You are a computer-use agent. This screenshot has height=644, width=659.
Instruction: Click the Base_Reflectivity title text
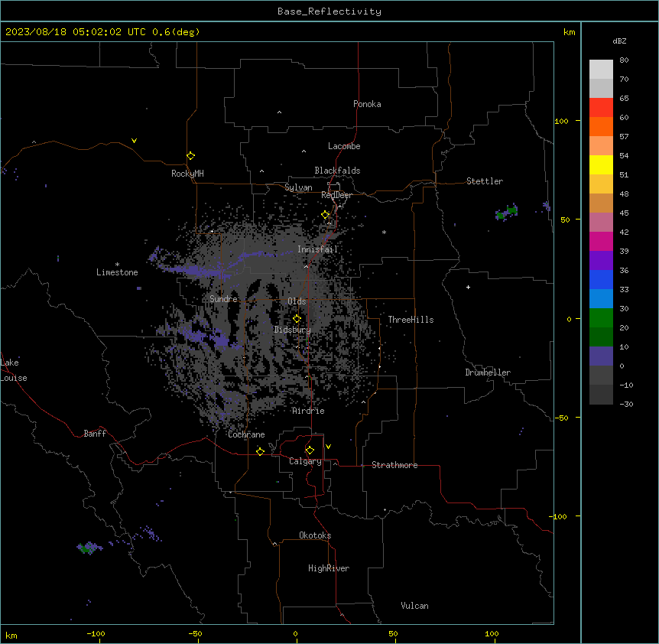coord(329,11)
